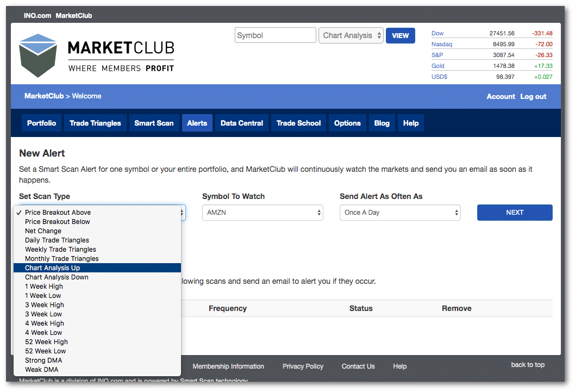
Task: Click the MarketClub link in top bar
Action: point(74,15)
